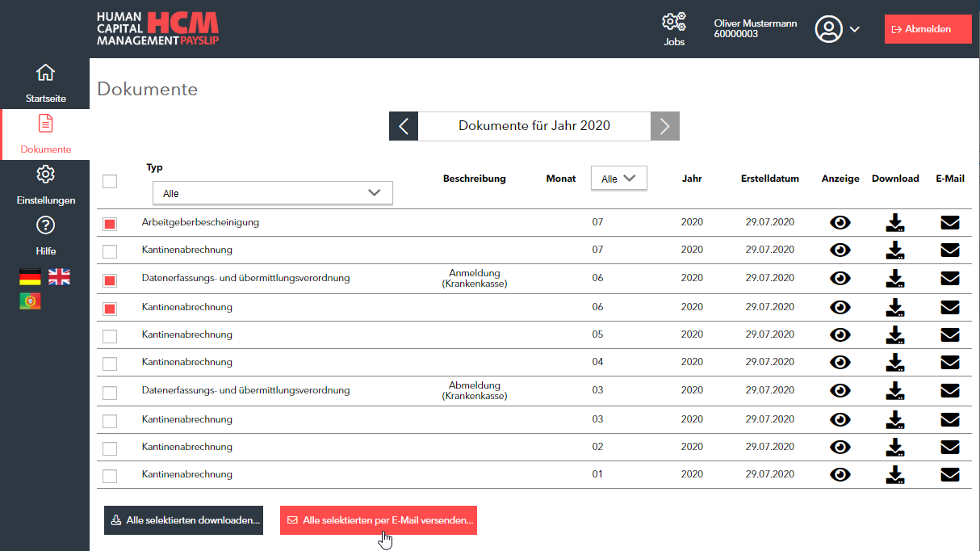Click the Abmelden logout button

pos(928,29)
